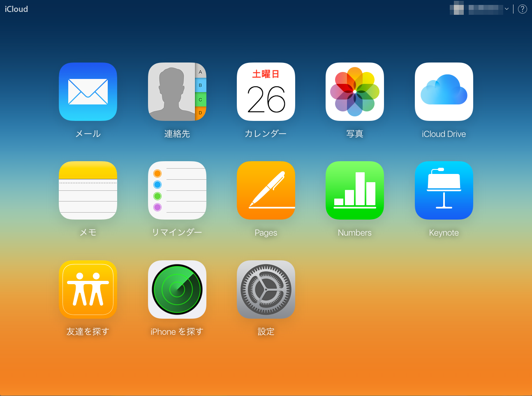Screen dimensions: 532x396
Task: Open the リマインダー reminders icon
Action: pos(177,190)
